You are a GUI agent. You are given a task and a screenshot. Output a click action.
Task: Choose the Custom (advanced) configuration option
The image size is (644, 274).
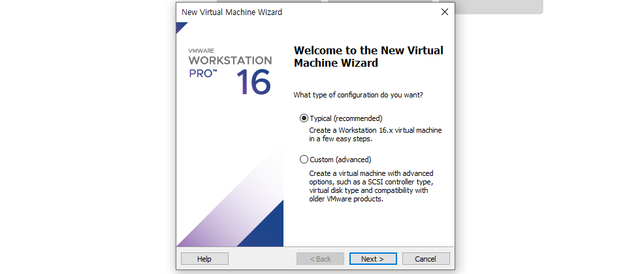304,159
